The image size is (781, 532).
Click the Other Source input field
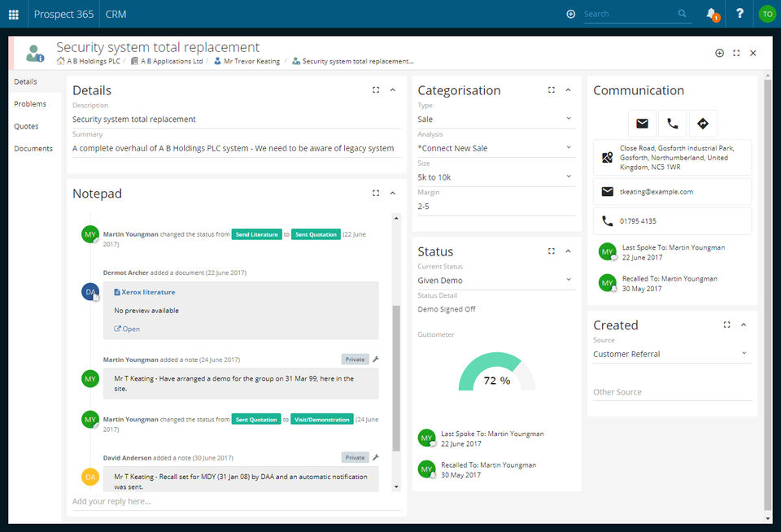click(672, 392)
